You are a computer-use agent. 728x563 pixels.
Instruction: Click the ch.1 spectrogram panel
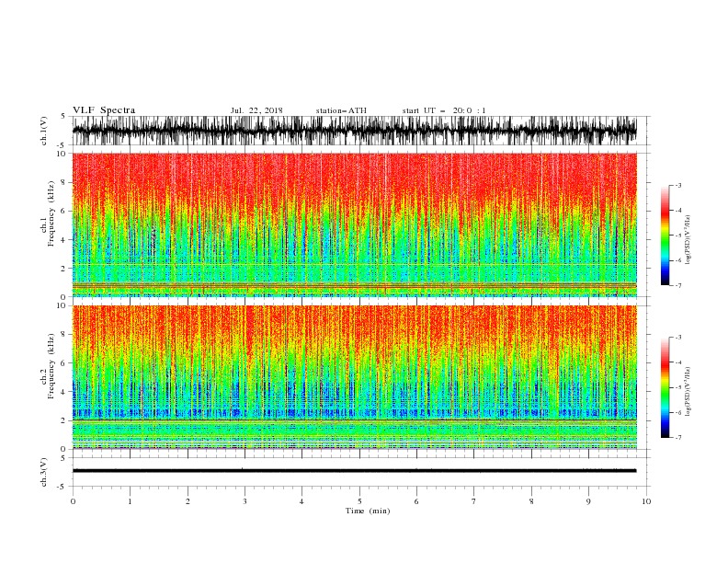pos(354,224)
